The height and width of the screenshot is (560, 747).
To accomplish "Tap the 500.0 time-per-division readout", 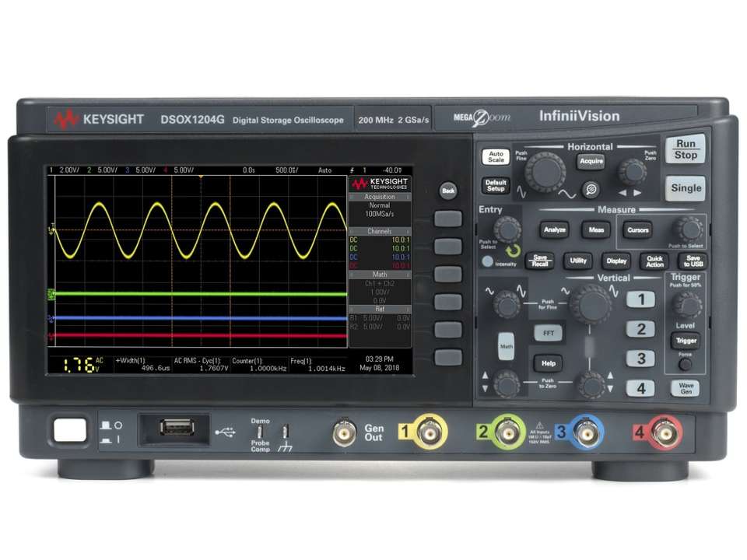I will [x=287, y=170].
